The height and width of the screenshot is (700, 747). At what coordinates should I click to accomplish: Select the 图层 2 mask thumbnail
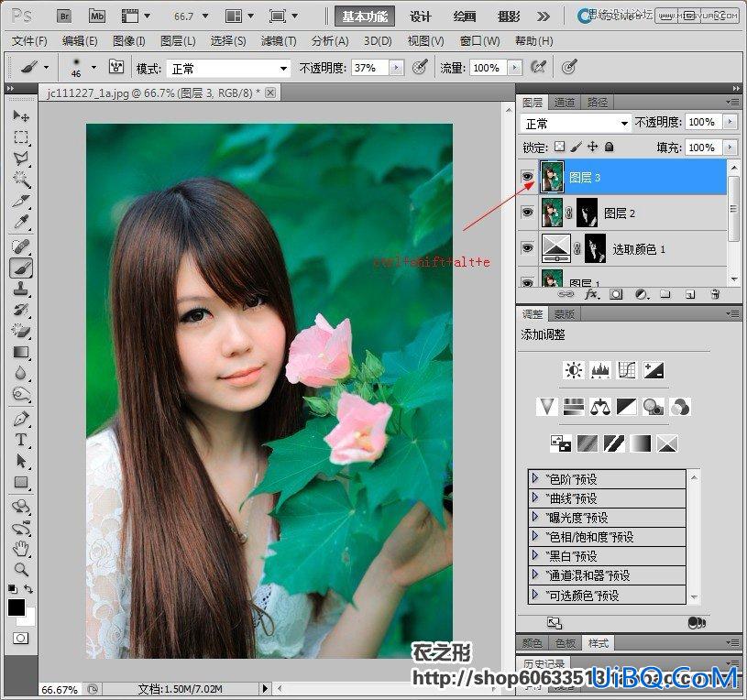(587, 213)
